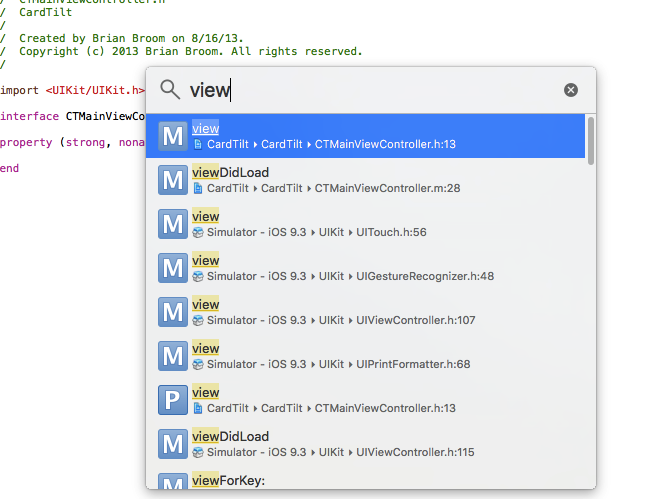
Task: Click the magnifying glass search icon
Action: 170,90
